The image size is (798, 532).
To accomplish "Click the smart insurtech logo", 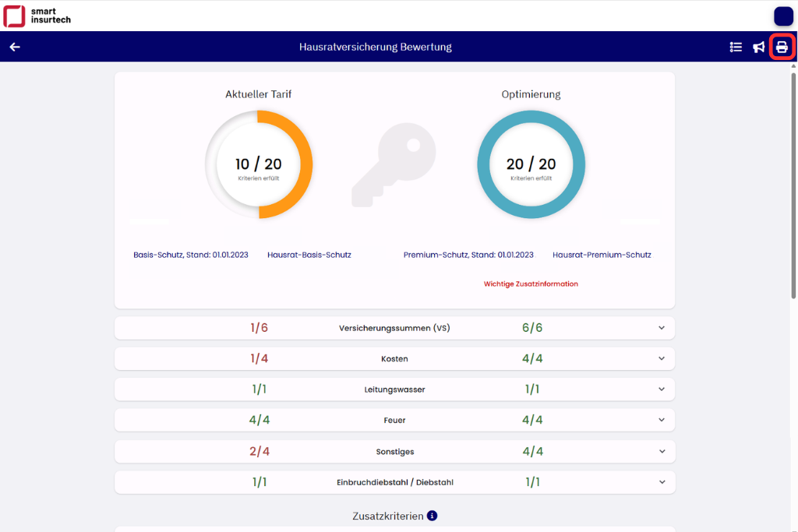I will (37, 16).
